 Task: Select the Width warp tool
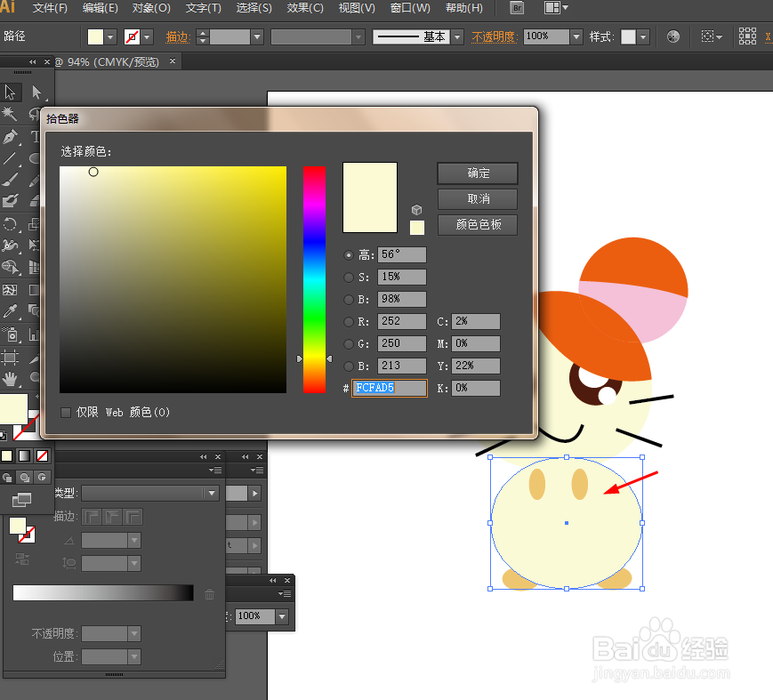(10, 245)
